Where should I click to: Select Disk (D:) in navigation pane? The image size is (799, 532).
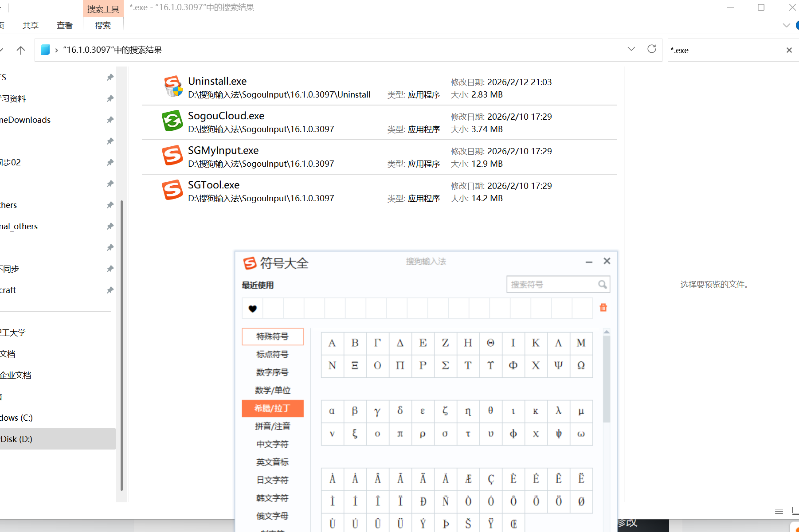click(58, 439)
